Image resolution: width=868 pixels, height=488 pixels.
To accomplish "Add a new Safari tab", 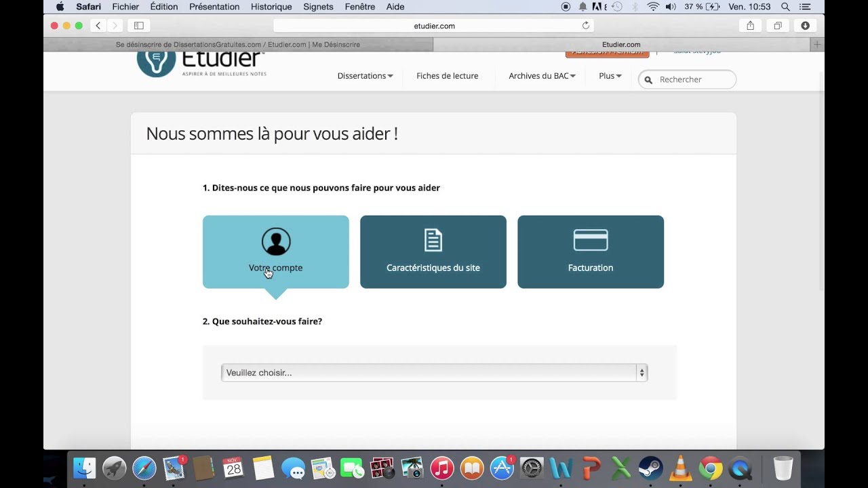I will tap(817, 45).
